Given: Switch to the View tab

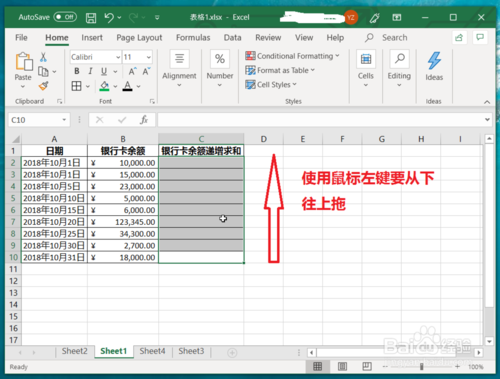Looking at the screenshot, I should coord(304,38).
